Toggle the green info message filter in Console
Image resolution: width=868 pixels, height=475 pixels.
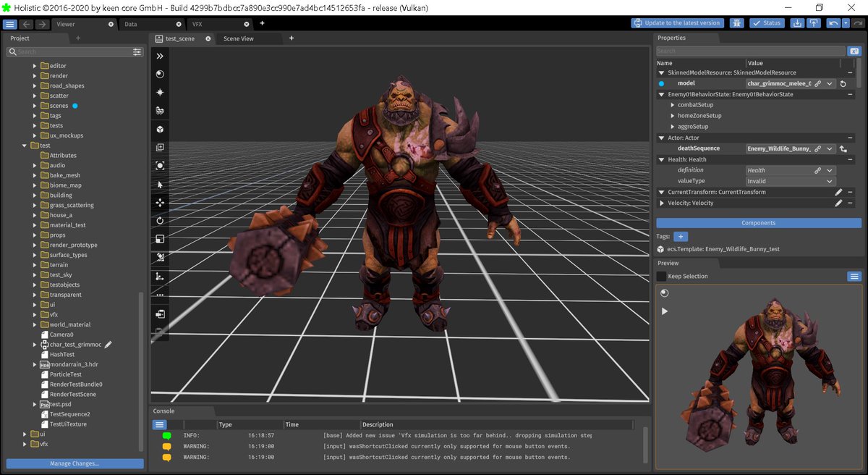(167, 436)
